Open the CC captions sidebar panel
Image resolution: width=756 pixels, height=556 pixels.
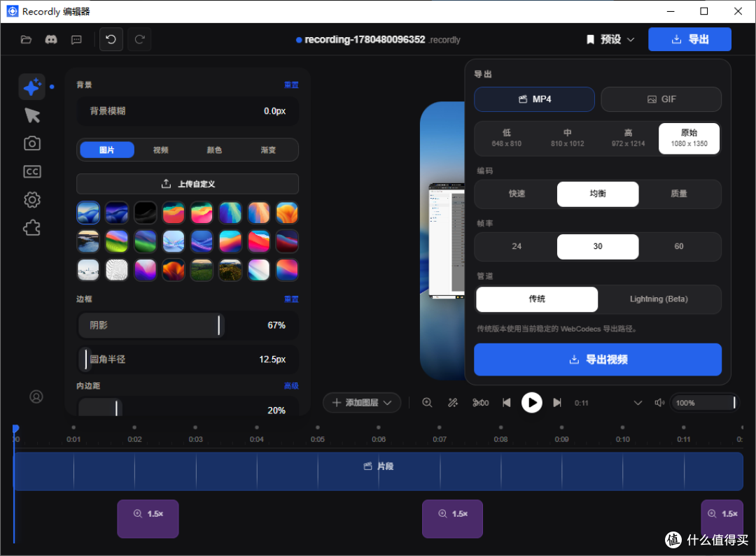tap(32, 171)
